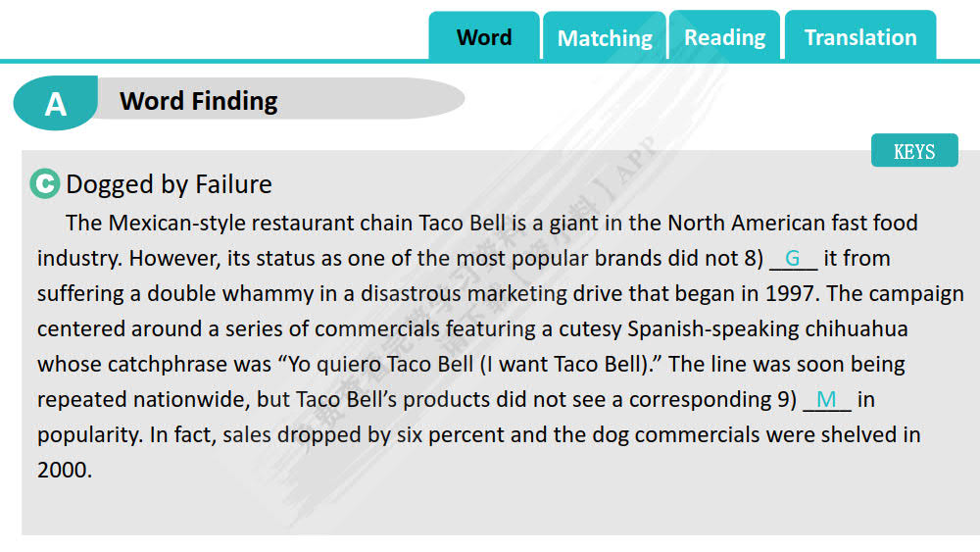980x552 pixels.
Task: Select the Translation tab
Action: (860, 37)
